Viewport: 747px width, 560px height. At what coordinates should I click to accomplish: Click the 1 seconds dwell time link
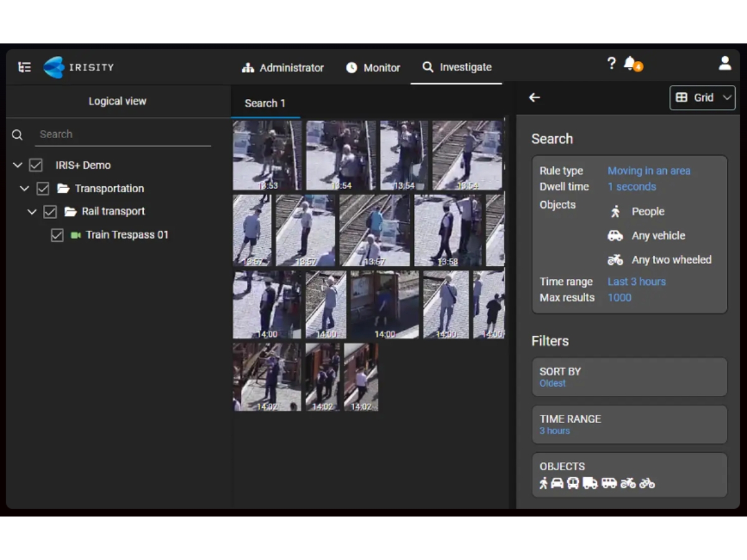(632, 187)
